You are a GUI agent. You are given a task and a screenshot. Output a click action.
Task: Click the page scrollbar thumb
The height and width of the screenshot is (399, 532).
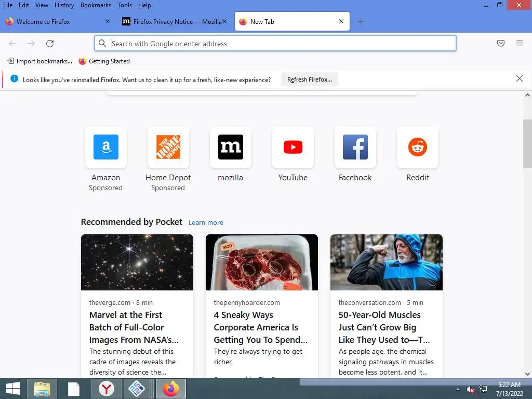pyautogui.click(x=527, y=143)
